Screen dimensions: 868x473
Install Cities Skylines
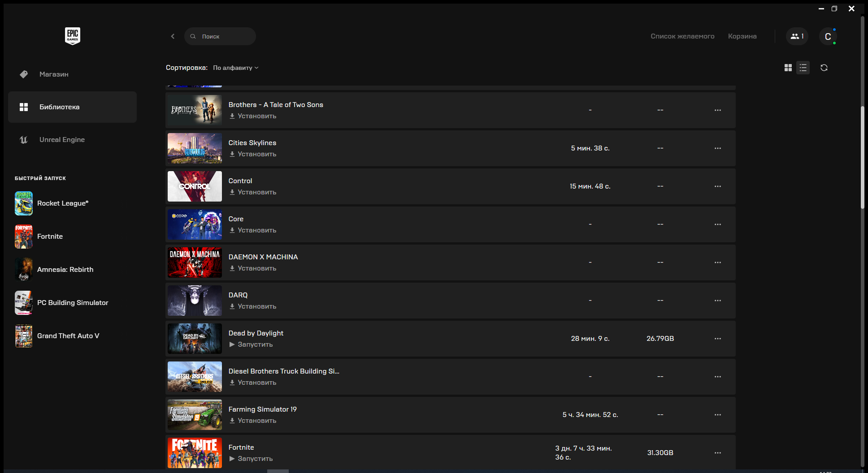[x=253, y=154]
